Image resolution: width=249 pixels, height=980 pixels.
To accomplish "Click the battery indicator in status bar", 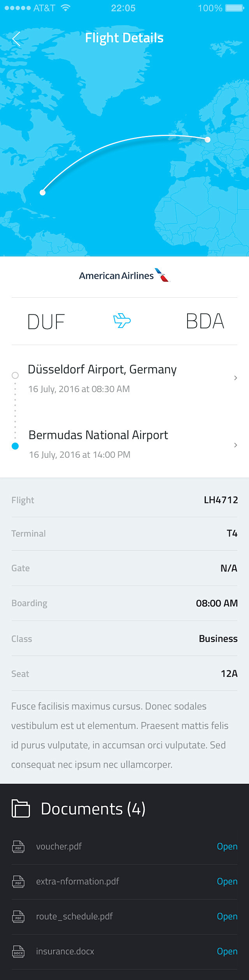I will coord(235,8).
